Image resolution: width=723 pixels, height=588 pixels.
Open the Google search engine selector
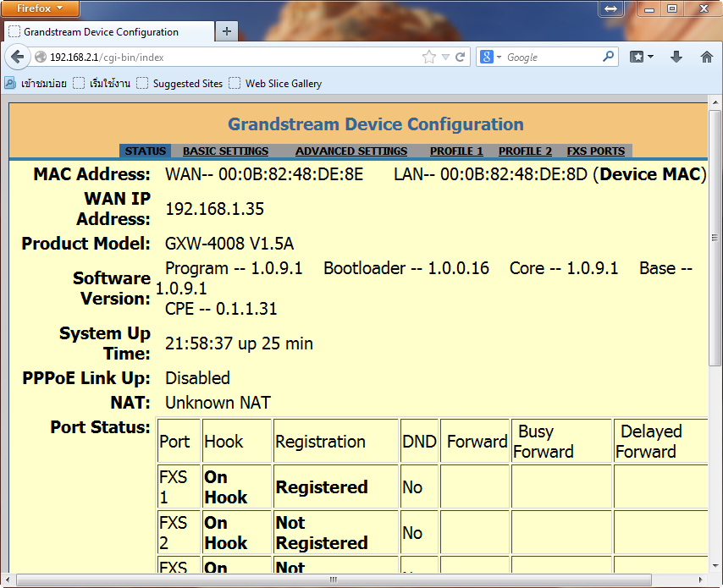coord(490,58)
